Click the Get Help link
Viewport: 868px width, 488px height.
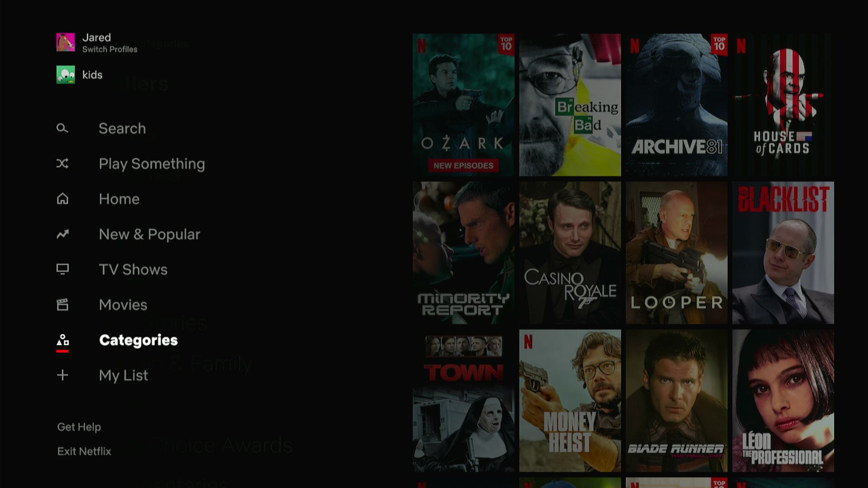79,427
